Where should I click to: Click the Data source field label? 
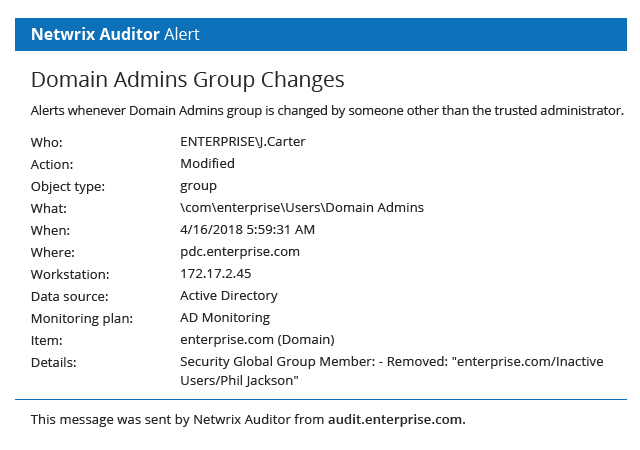coord(69,296)
